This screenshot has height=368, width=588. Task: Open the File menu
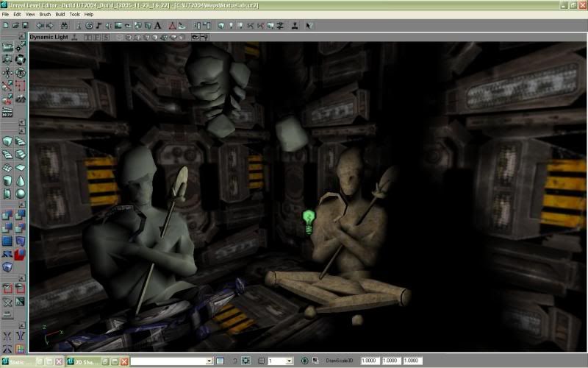click(x=5, y=14)
